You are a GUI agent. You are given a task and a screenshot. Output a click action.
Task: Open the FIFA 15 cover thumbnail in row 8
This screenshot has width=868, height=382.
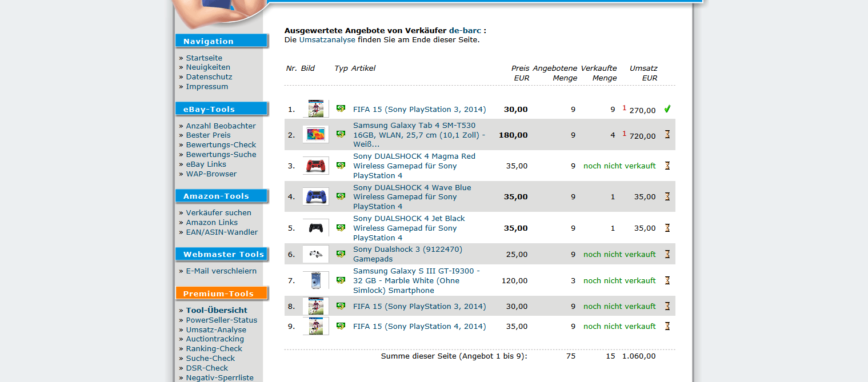point(316,306)
